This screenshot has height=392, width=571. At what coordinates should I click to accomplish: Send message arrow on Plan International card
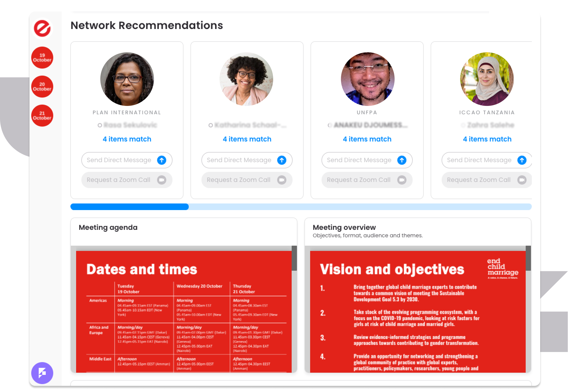click(161, 160)
